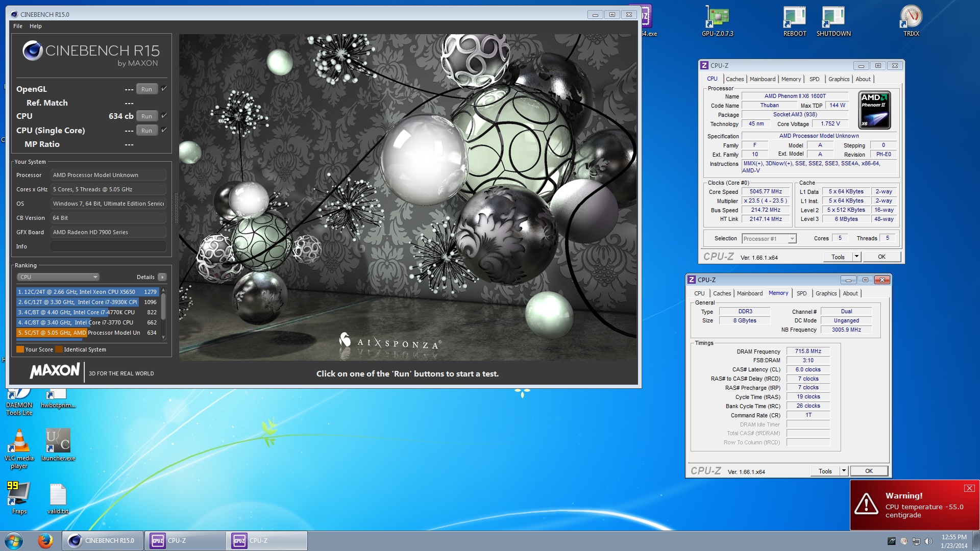The image size is (980, 551).
Task: Launch the SHUTDOWN desktop shortcut
Action: (833, 21)
